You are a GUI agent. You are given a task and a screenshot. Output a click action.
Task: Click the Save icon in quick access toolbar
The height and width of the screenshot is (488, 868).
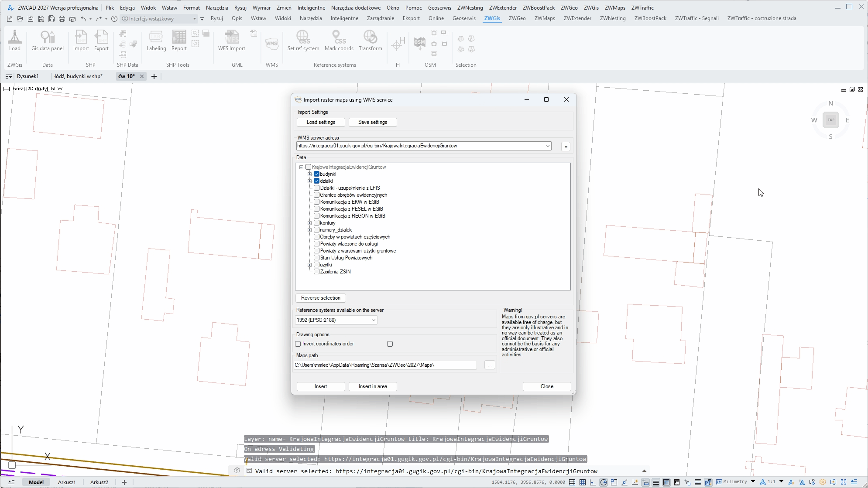[x=31, y=19]
